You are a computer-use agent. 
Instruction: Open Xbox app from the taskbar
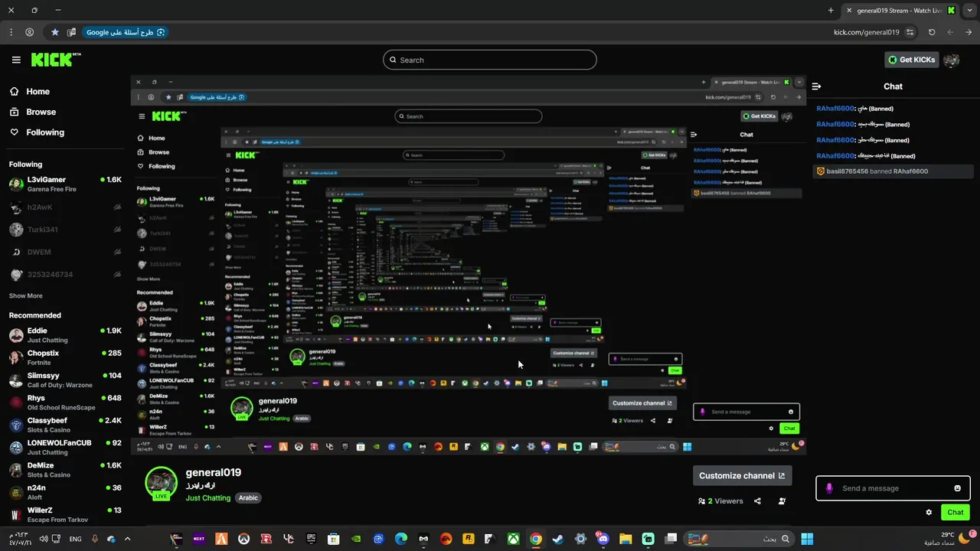click(514, 539)
